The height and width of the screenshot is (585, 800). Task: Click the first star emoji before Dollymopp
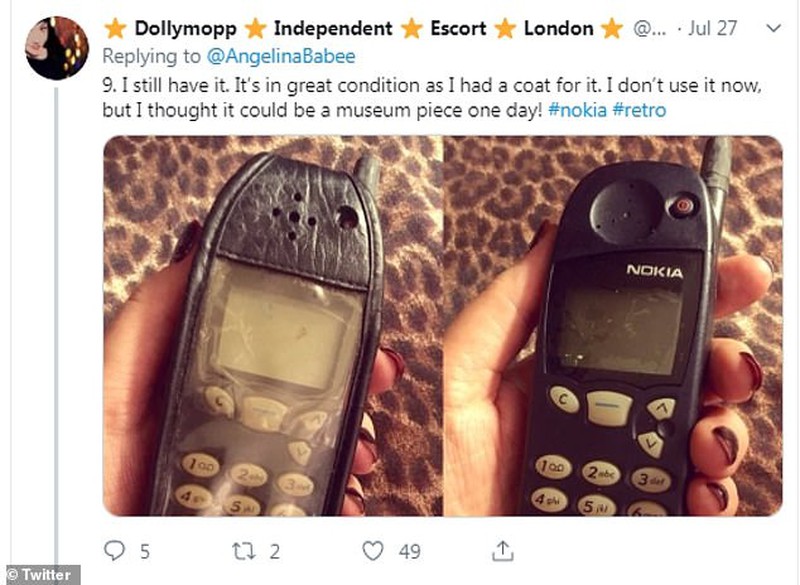click(115, 29)
